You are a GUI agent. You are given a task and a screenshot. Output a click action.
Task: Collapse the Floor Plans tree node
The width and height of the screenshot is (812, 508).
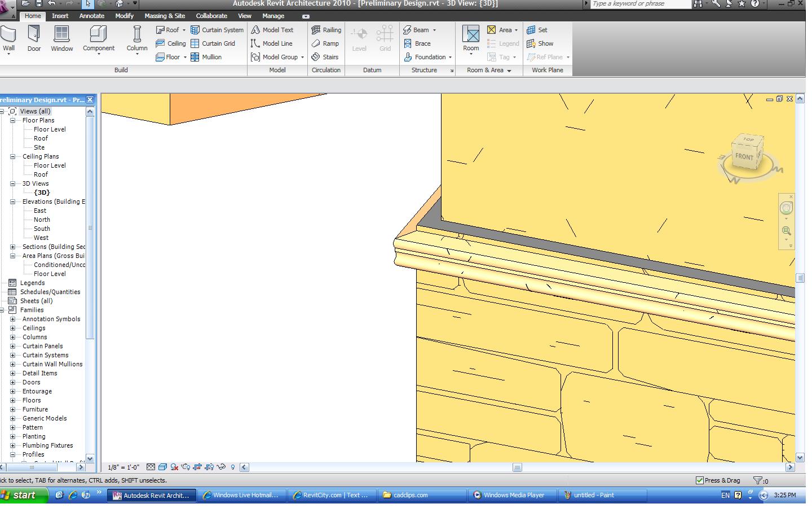pos(12,120)
